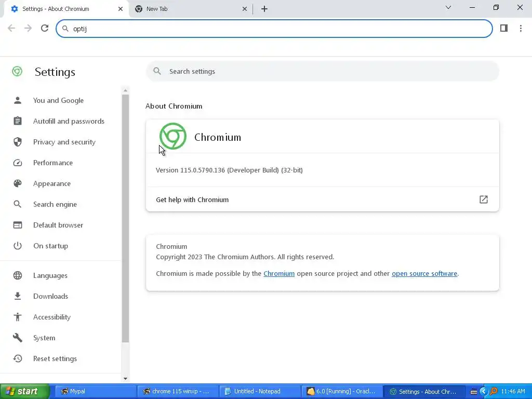Switch to Untitled - Notepad on the taskbar
The image size is (532, 399).
coord(260,391)
